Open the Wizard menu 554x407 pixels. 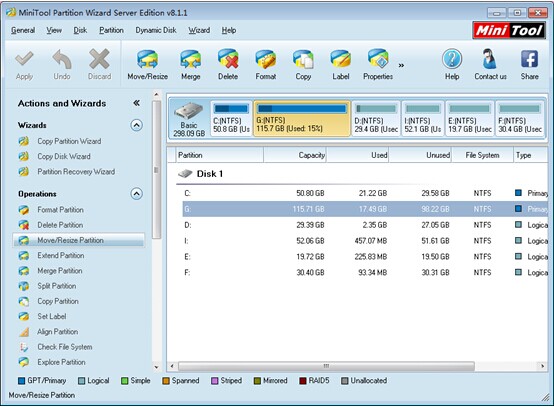[199, 30]
